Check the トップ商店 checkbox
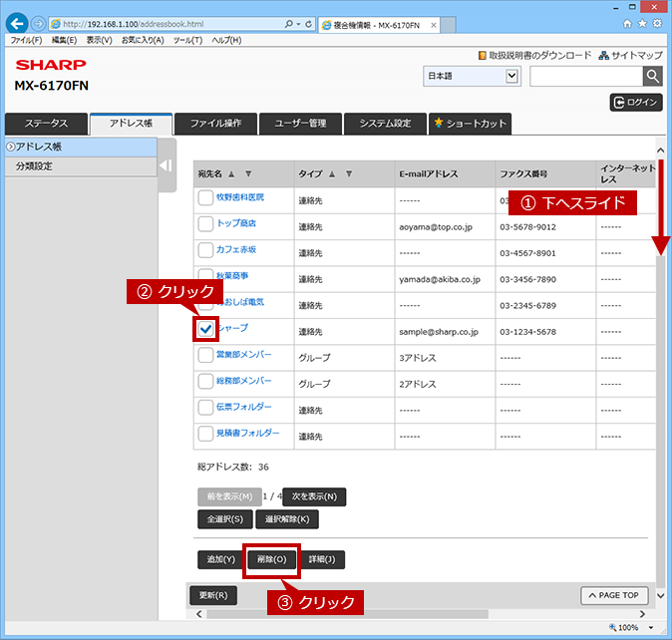 point(205,224)
